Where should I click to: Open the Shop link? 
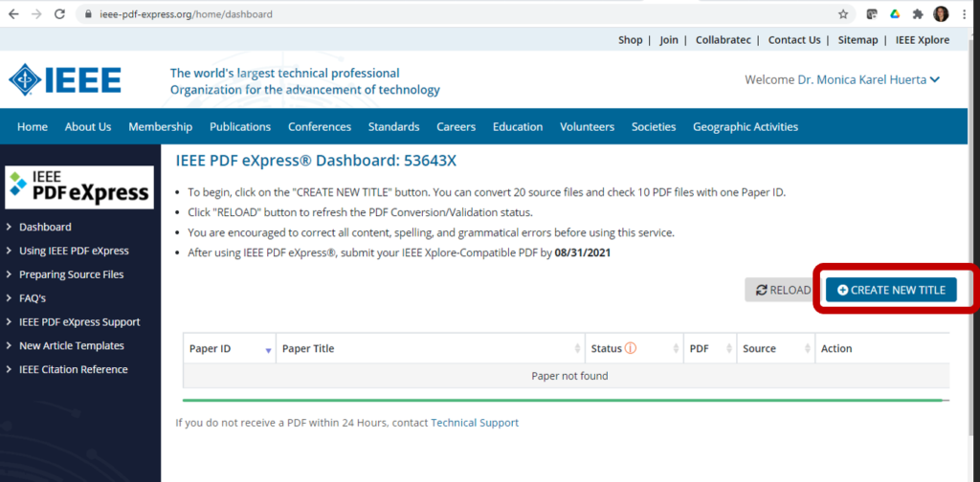630,40
